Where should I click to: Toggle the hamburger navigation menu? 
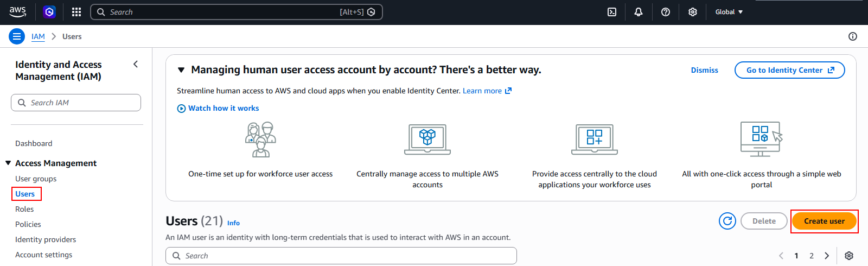[17, 36]
